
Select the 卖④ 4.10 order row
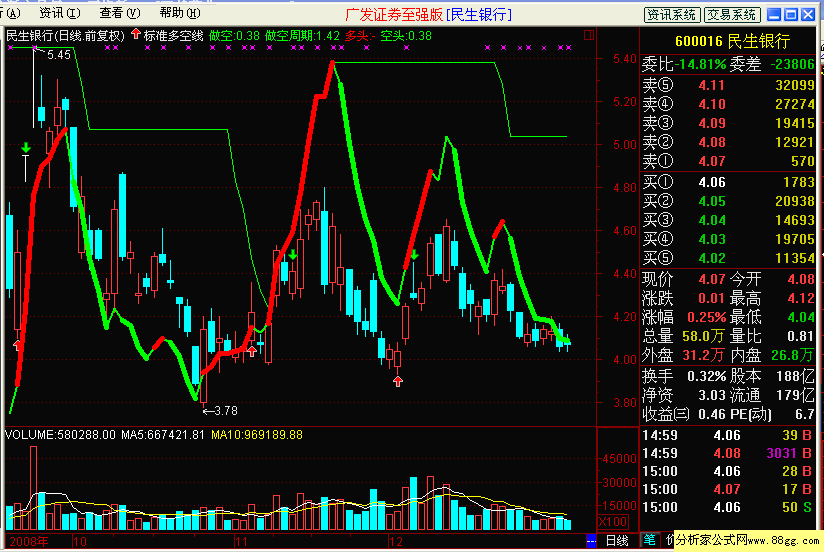point(728,104)
